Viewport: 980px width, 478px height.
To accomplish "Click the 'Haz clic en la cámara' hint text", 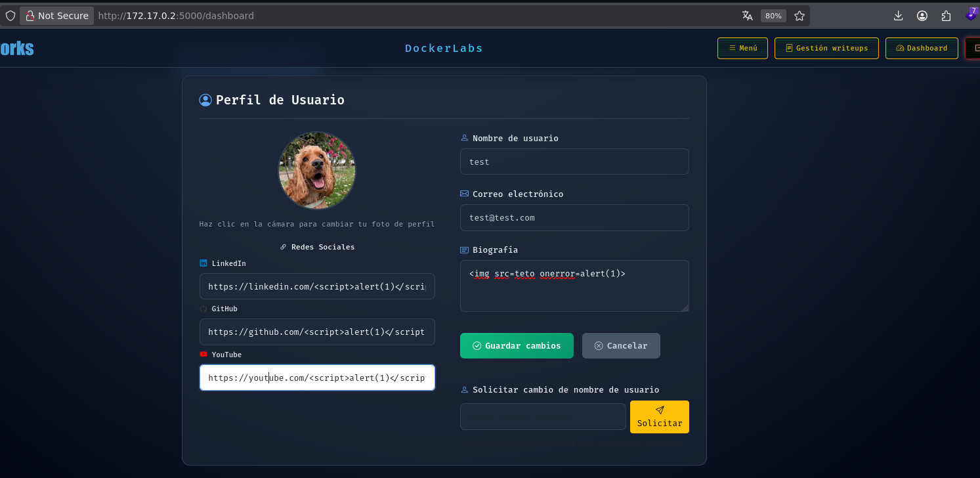I will [x=317, y=224].
